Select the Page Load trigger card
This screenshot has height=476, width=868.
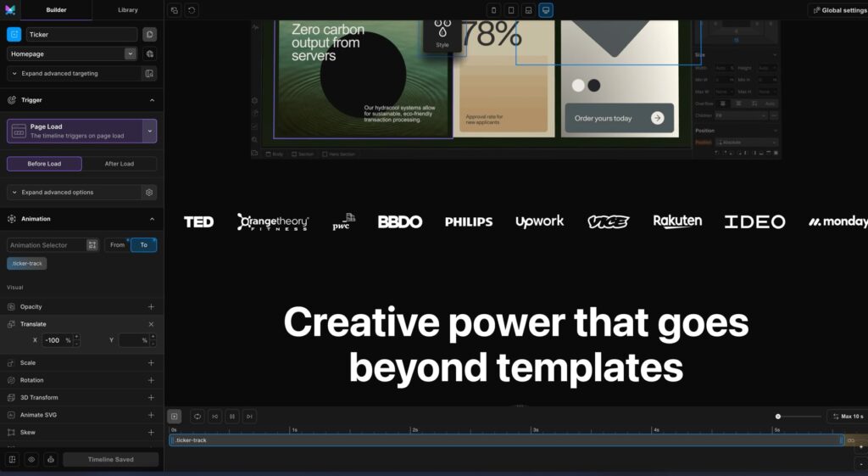click(75, 132)
